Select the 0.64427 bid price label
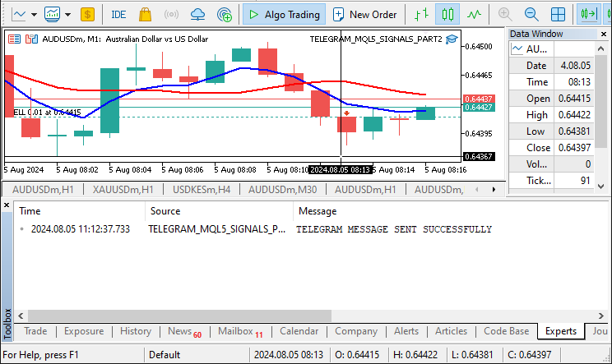 (479, 107)
